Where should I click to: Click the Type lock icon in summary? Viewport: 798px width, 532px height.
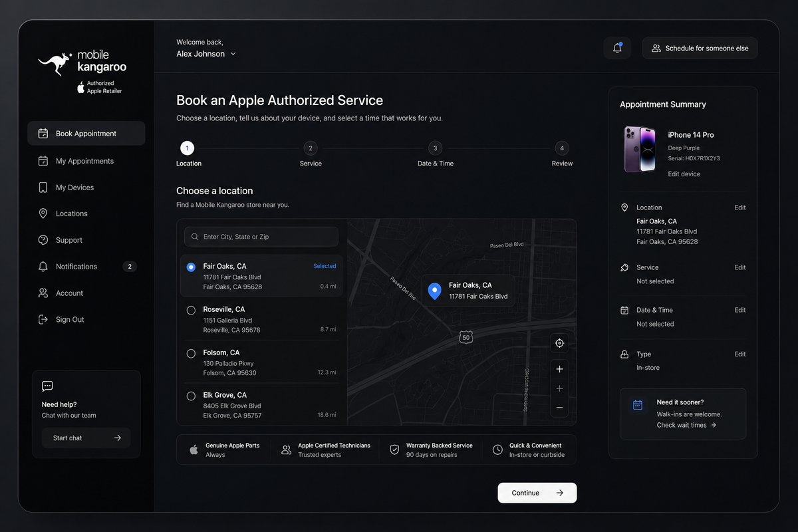point(624,354)
